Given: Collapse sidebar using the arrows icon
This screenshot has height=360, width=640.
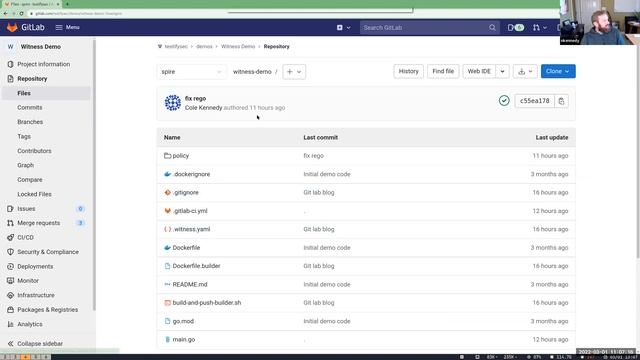Looking at the screenshot, I should tap(10, 344).
